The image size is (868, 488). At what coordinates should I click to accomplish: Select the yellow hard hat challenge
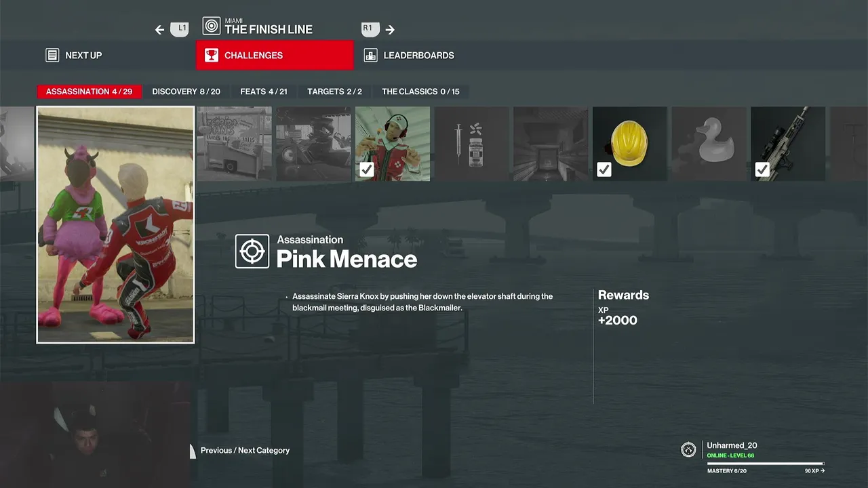pyautogui.click(x=630, y=144)
